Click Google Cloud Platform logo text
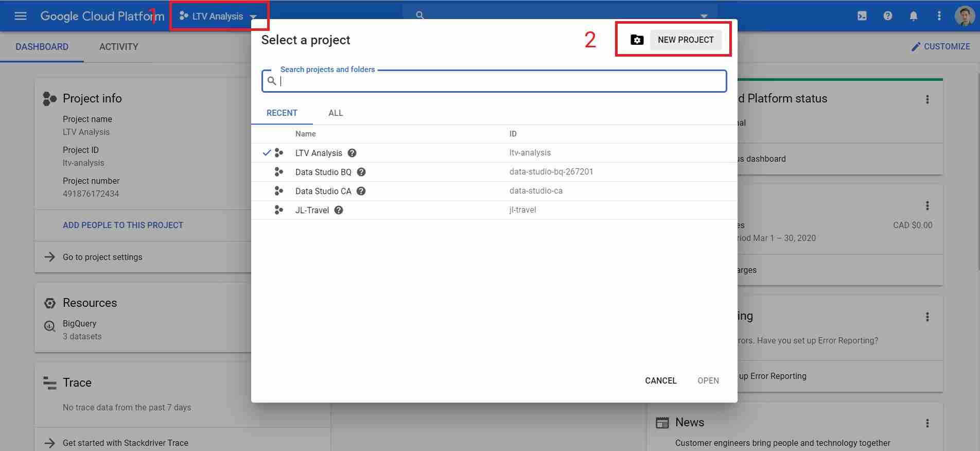 [x=102, y=16]
